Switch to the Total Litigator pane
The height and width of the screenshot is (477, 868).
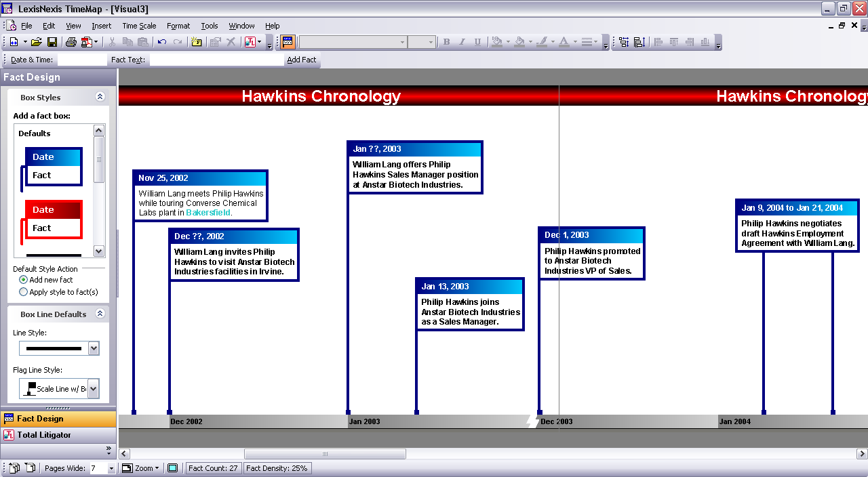(44, 435)
